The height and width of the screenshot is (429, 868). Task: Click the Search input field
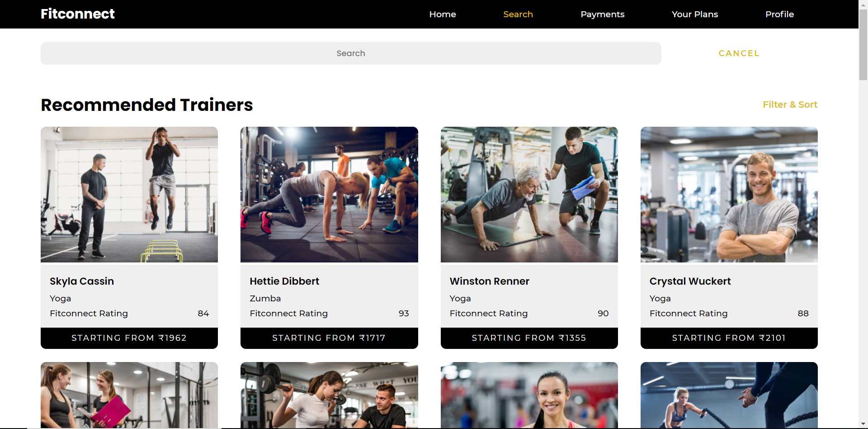click(x=351, y=53)
